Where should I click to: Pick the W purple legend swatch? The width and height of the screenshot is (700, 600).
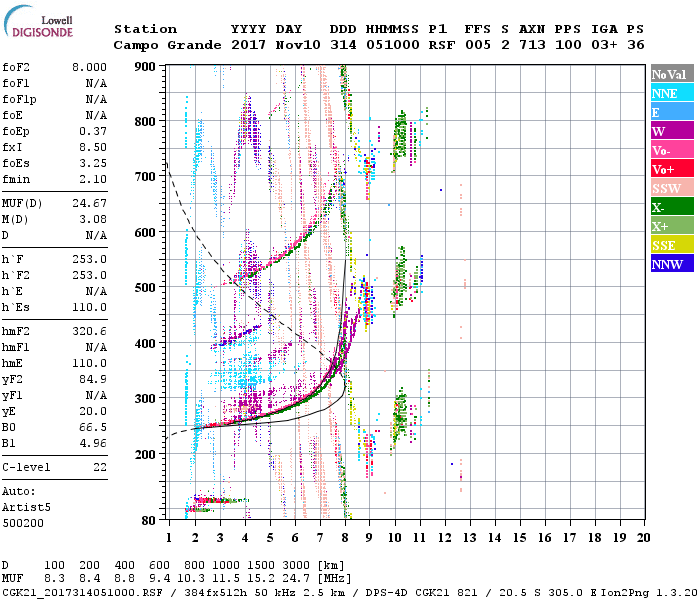coord(671,131)
